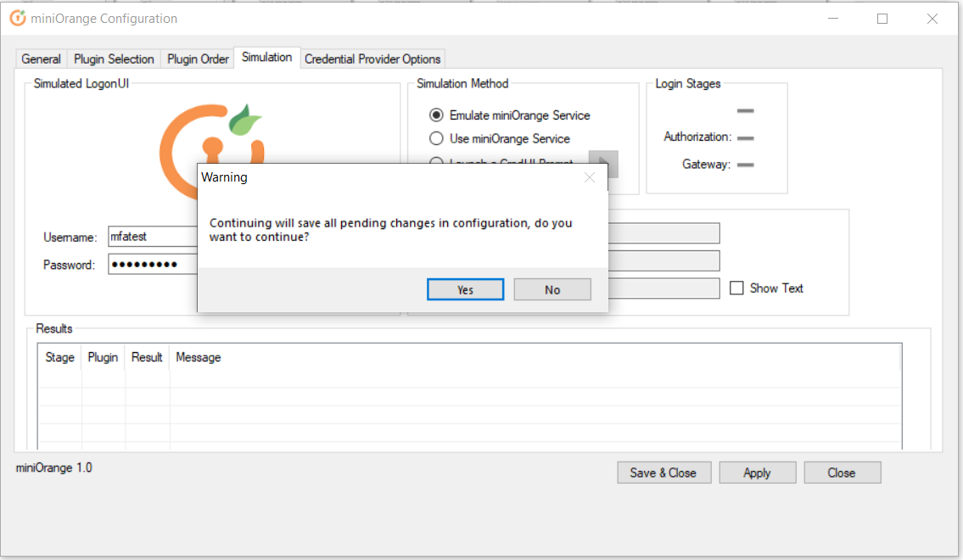Enable the Show Text checkbox

[x=736, y=288]
